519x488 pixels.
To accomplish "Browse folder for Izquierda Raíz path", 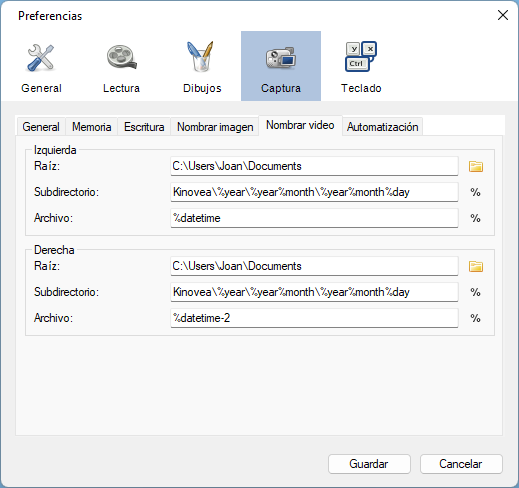I will pos(476,166).
